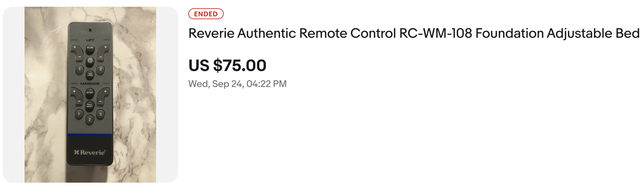Click the Wed, Sep 24 end date
Screen dimensions: 644x190
click(237, 84)
